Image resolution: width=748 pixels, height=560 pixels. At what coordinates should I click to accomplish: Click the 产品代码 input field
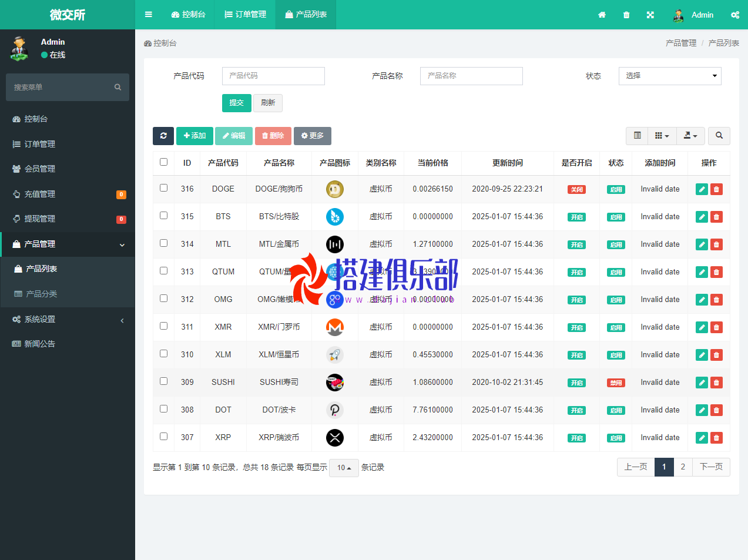[273, 76]
